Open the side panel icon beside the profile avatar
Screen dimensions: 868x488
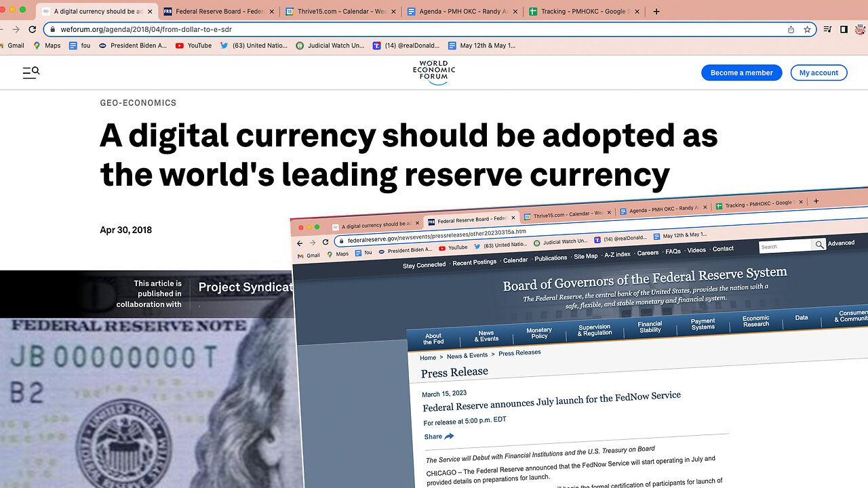(x=844, y=29)
